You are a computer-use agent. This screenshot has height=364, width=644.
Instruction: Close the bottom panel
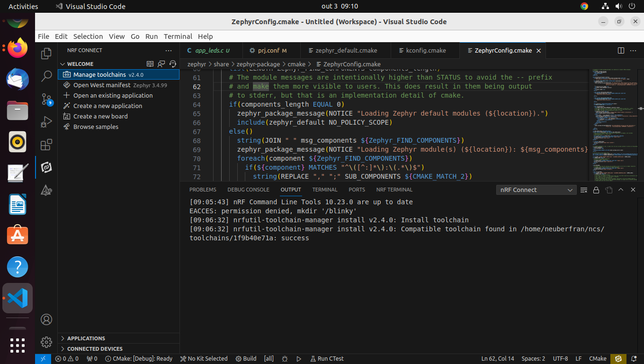[x=633, y=190]
